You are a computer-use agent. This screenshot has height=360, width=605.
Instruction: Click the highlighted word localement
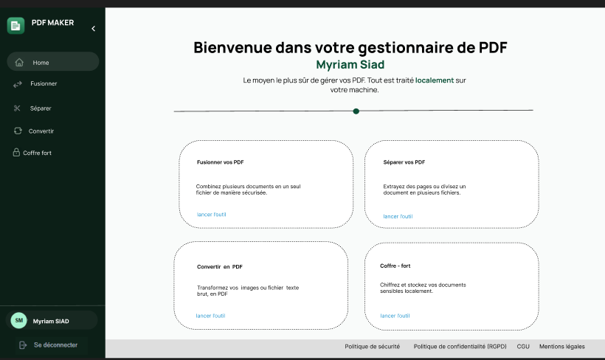coord(434,80)
